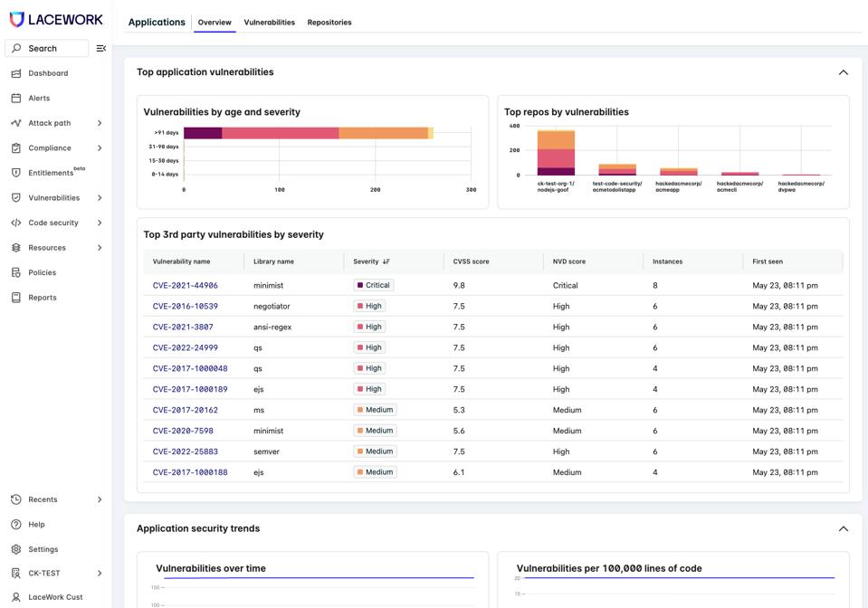The height and width of the screenshot is (608, 868).
Task: Click the Dashboard icon in sidebar
Action: click(x=16, y=73)
